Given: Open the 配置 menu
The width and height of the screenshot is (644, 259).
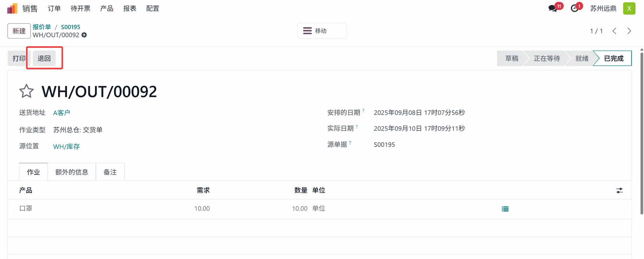Looking at the screenshot, I should tap(153, 8).
